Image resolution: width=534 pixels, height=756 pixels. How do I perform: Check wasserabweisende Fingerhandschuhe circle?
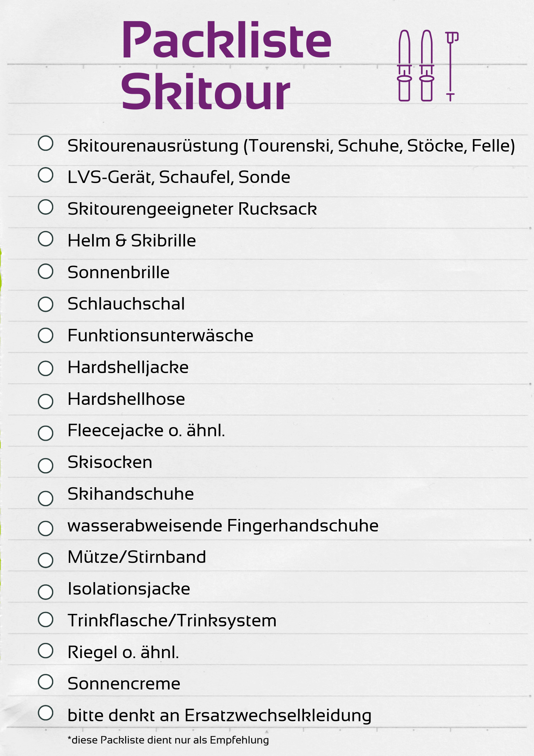[x=46, y=528]
